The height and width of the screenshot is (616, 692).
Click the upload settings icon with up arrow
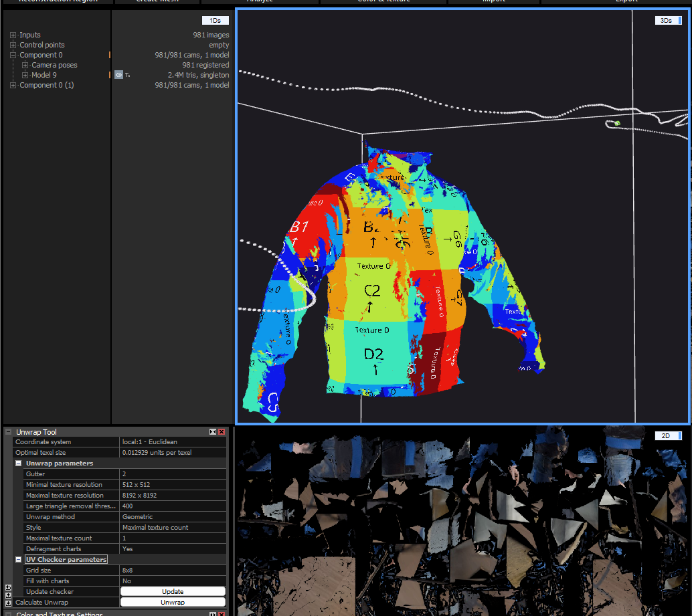(x=8, y=595)
